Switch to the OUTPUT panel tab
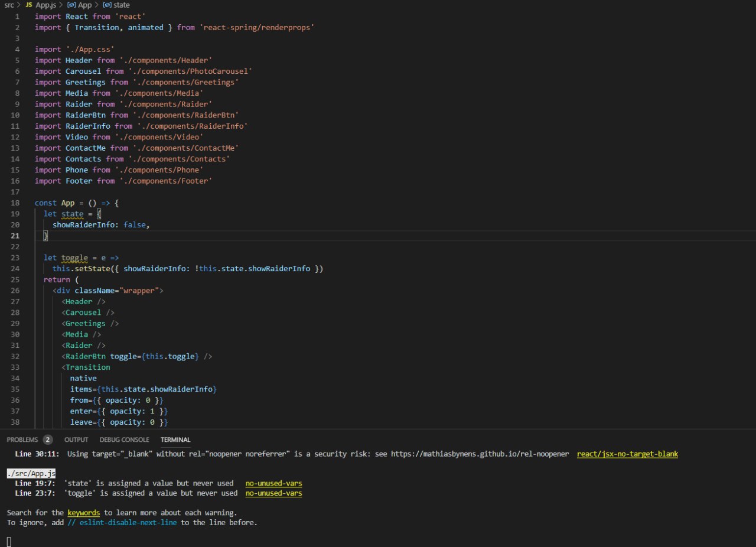 [76, 439]
